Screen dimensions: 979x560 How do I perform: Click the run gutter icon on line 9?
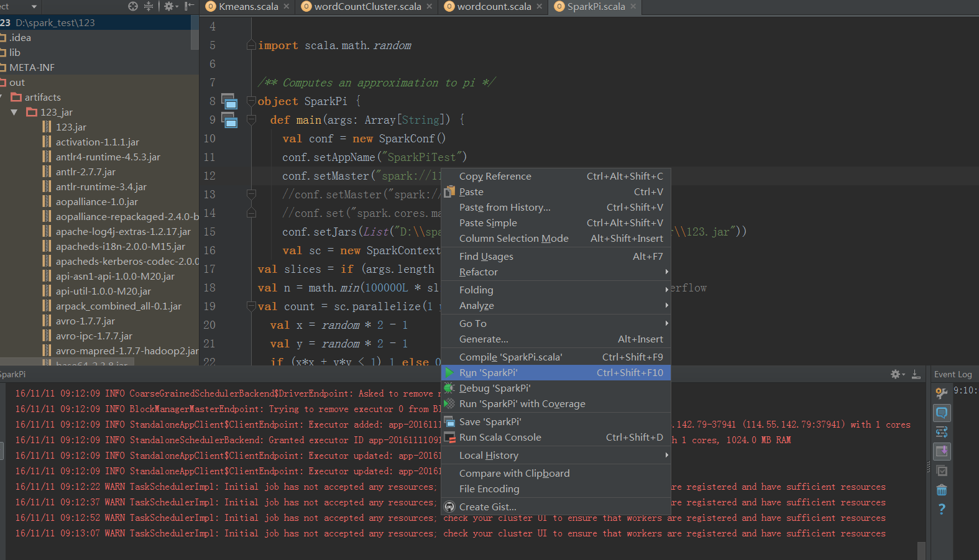229,120
